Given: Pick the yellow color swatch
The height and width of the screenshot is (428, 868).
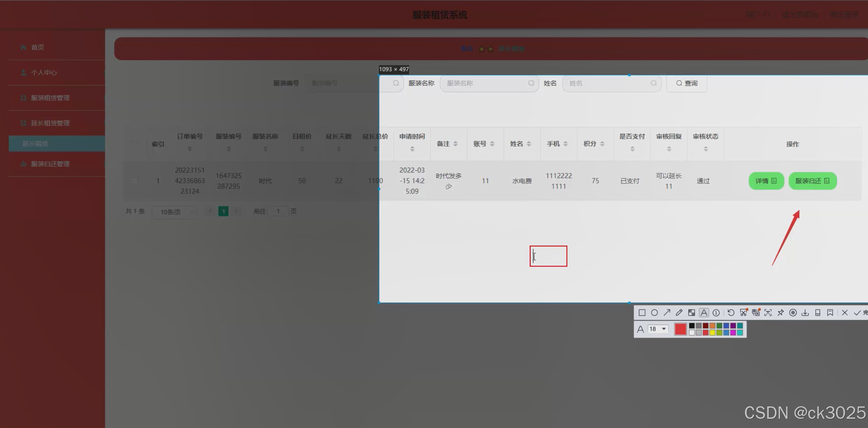Looking at the screenshot, I should point(712,333).
